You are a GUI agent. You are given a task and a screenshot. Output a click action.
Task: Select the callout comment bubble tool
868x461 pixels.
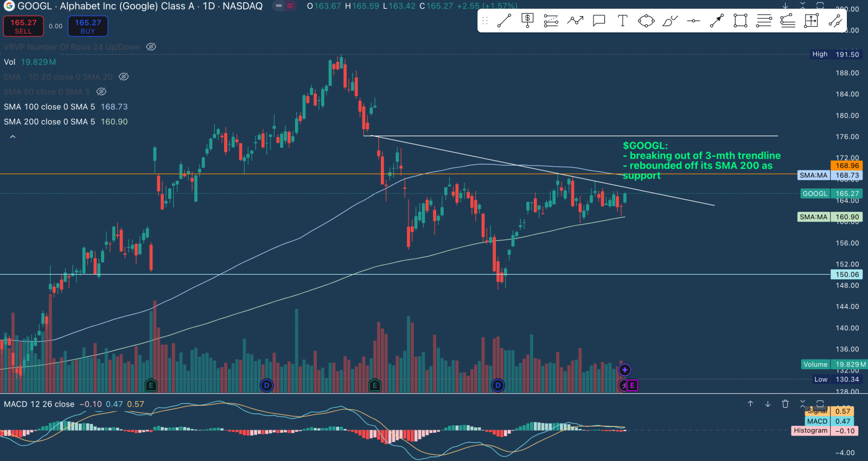[x=599, y=21]
